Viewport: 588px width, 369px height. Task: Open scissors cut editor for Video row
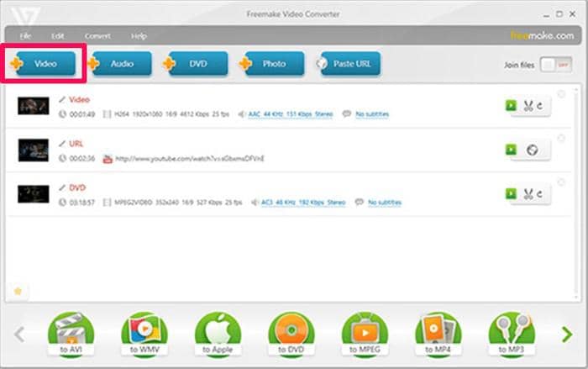528,106
